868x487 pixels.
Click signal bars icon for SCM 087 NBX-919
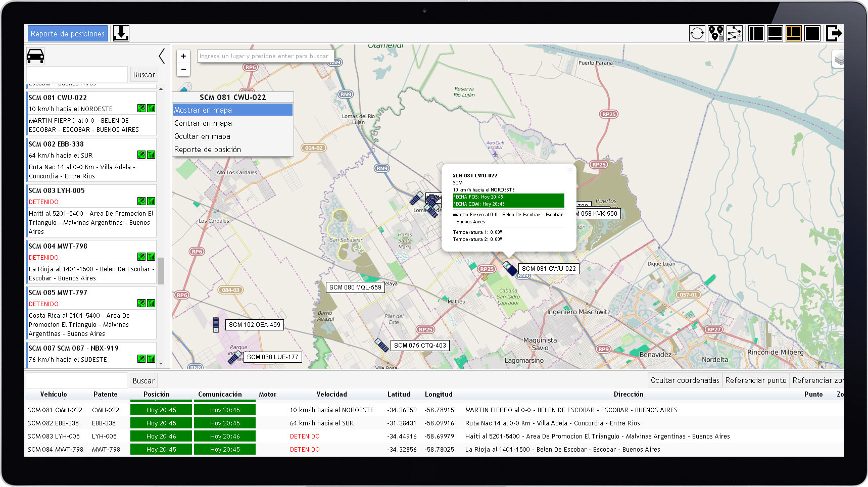click(151, 359)
